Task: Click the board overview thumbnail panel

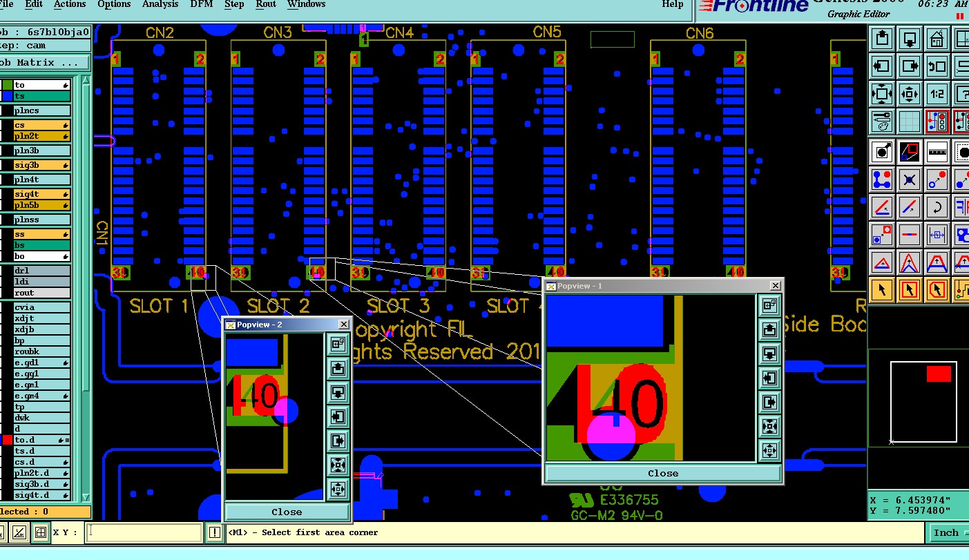Action: pos(918,397)
